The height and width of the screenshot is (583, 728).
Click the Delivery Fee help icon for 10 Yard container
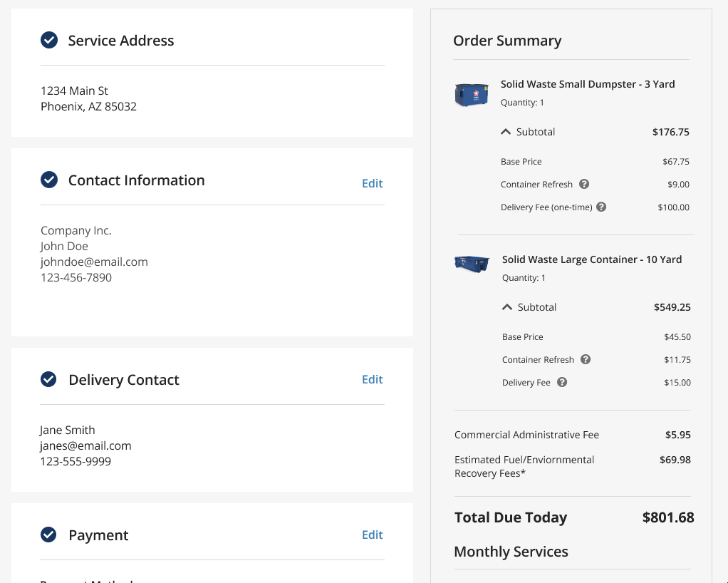point(562,382)
